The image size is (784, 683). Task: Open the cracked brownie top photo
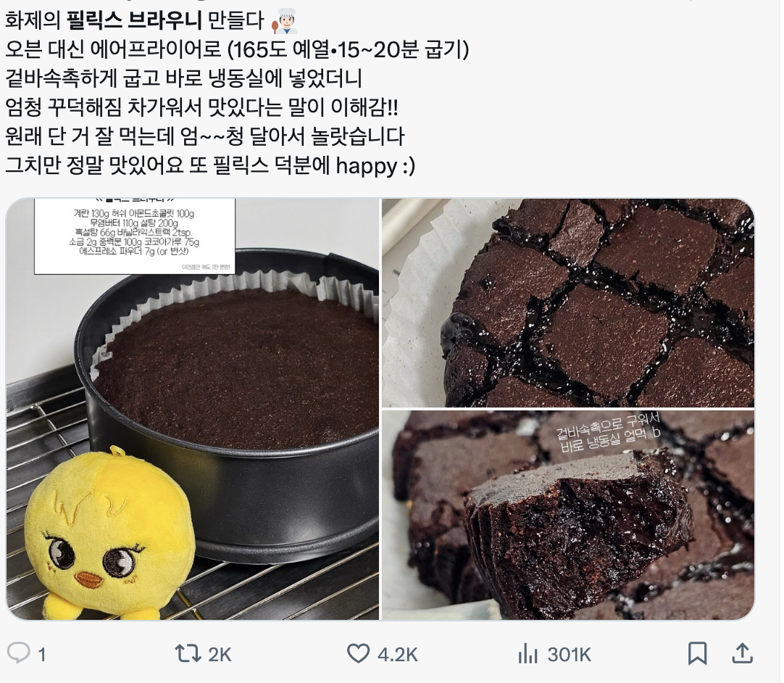coord(568,303)
